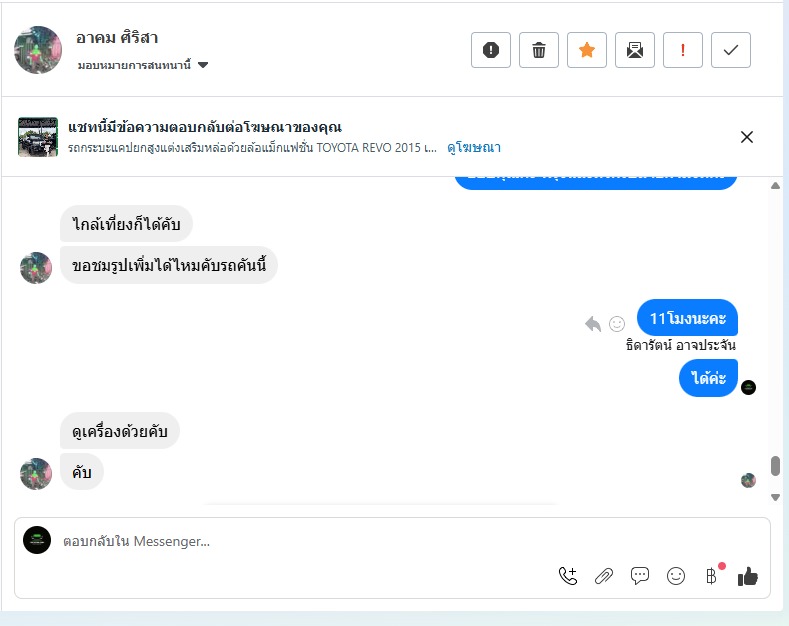Send a thumbs-up like
Image resolution: width=789 pixels, height=626 pixels.
pos(747,576)
